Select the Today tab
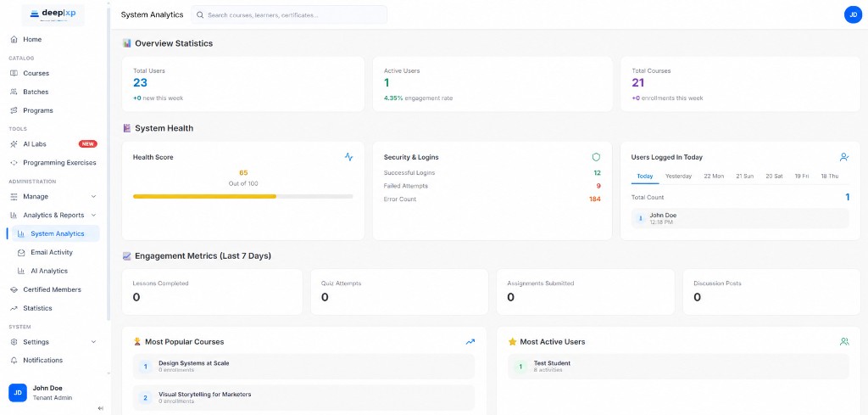Image resolution: width=868 pixels, height=415 pixels. pyautogui.click(x=645, y=177)
